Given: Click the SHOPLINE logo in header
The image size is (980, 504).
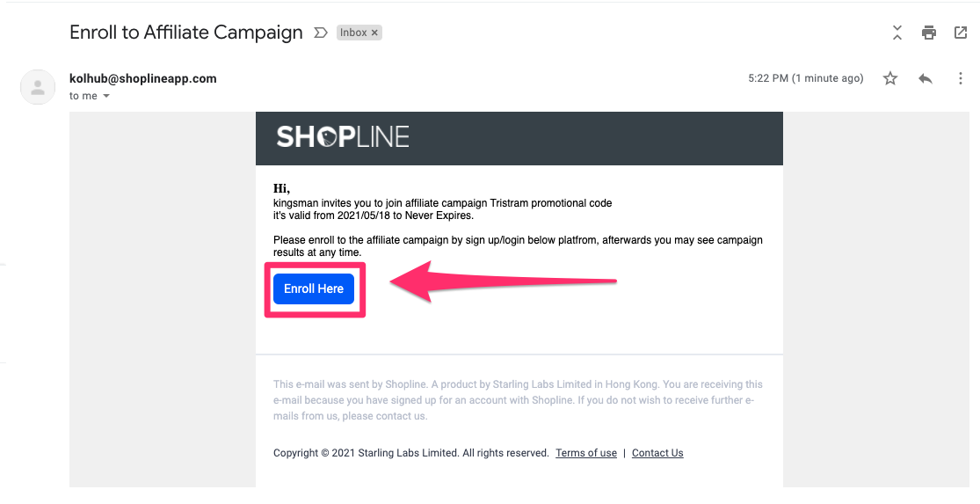Looking at the screenshot, I should pyautogui.click(x=343, y=136).
